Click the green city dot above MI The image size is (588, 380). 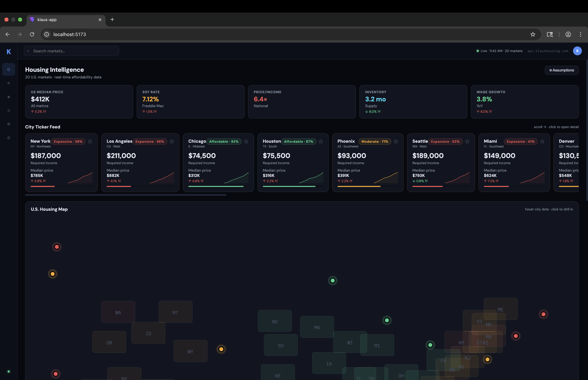pyautogui.click(x=387, y=320)
